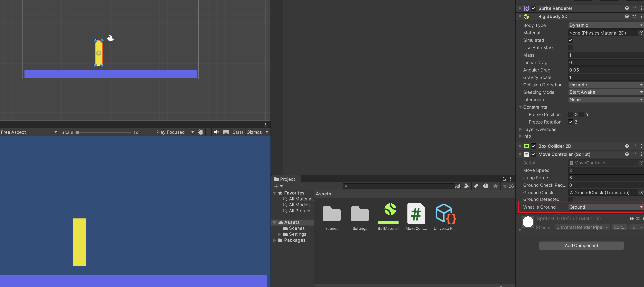
Task: Mute audio in the Game view
Action: coord(216,132)
